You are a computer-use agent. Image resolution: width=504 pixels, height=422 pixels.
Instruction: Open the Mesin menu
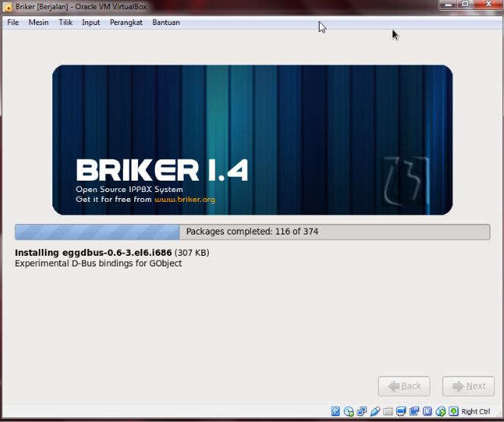[x=38, y=23]
